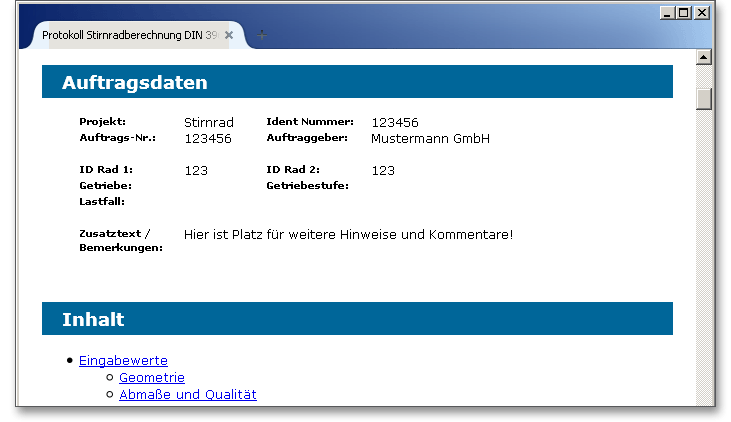731x422 pixels.
Task: Open the Eingabewerte link
Action: tap(123, 361)
